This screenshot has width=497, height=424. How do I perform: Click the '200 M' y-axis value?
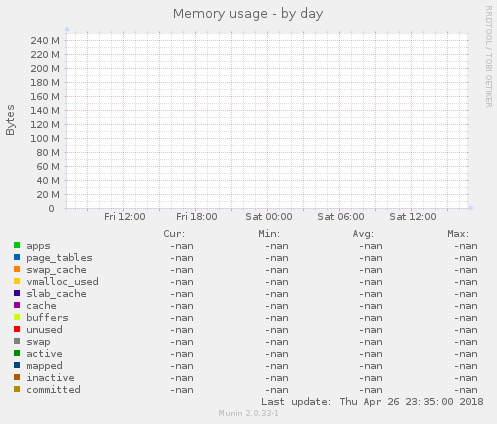tap(45, 69)
